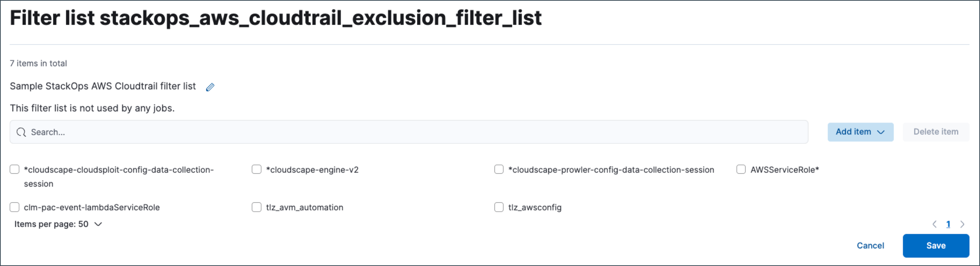Click the right pagination arrow
This screenshot has height=266, width=980.
963,224
